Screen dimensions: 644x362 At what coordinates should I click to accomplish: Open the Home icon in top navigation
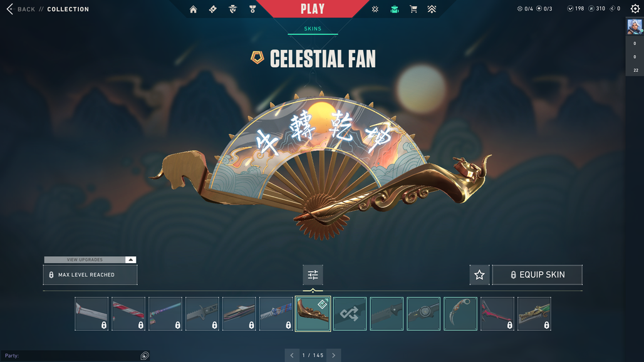[193, 9]
